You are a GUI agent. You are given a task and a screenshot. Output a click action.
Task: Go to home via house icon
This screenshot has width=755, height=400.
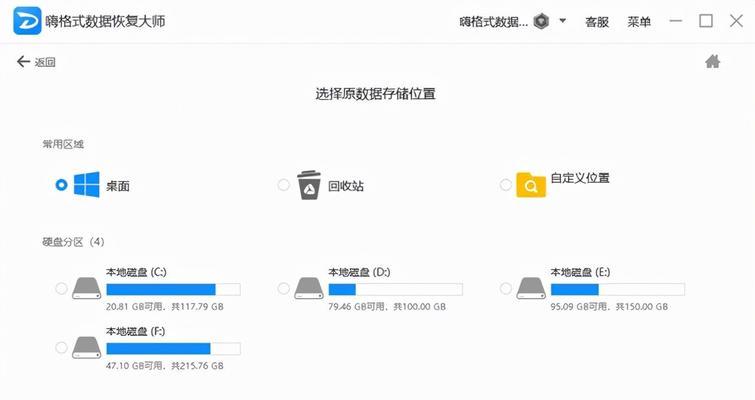(x=712, y=62)
